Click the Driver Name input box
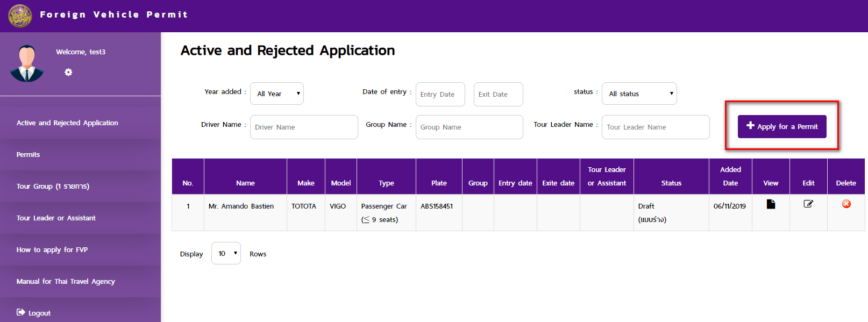The width and height of the screenshot is (868, 322). (x=304, y=127)
